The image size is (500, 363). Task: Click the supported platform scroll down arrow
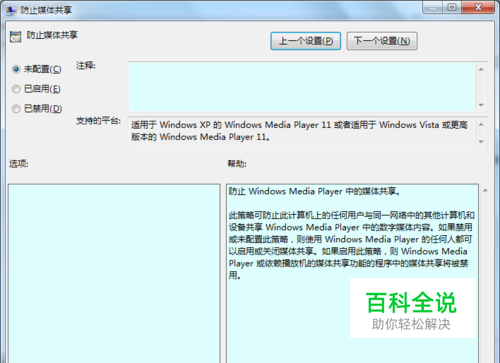pyautogui.click(x=481, y=142)
